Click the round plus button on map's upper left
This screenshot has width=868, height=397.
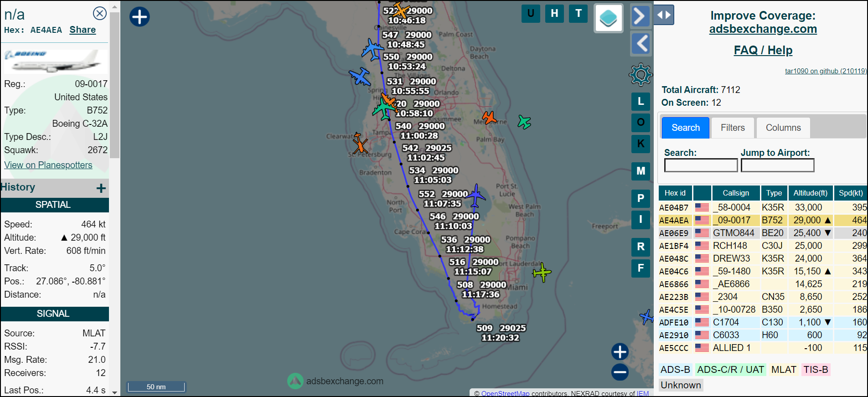click(x=139, y=17)
